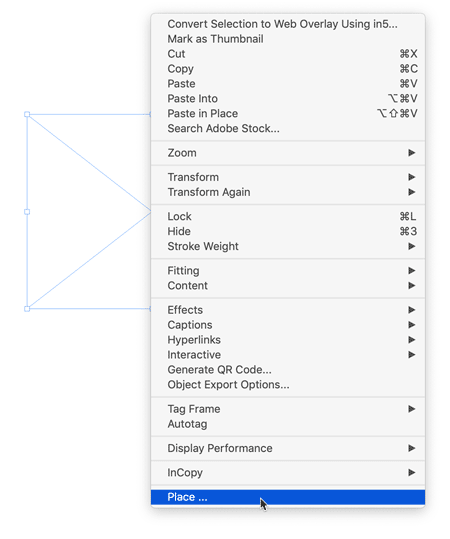Expand Stroke Weight submenu
The image size is (450, 539).
click(288, 246)
